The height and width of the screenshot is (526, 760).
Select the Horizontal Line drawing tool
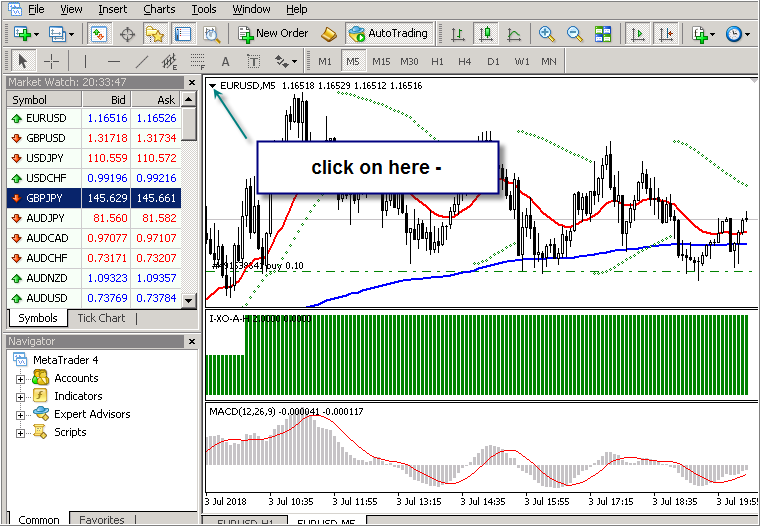[x=113, y=61]
